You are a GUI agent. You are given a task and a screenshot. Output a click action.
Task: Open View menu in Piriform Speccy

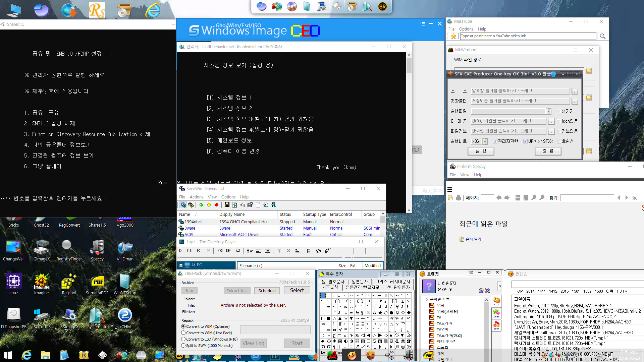[x=465, y=175]
